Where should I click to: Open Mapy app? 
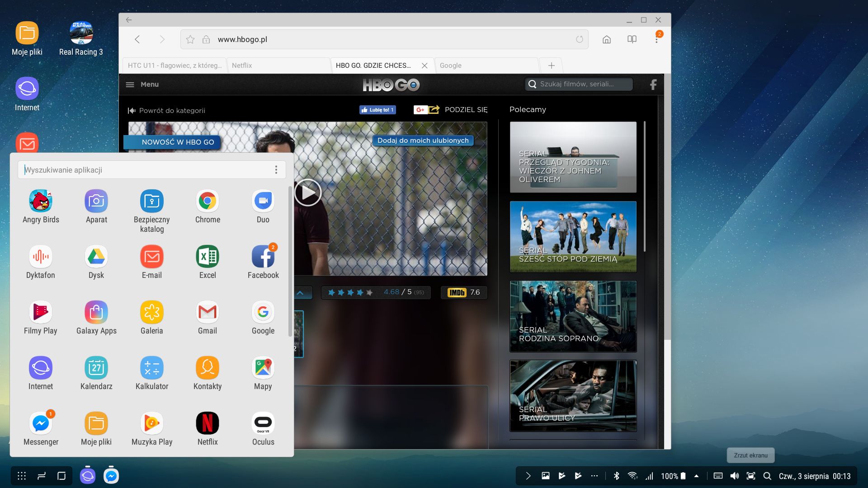point(263,374)
